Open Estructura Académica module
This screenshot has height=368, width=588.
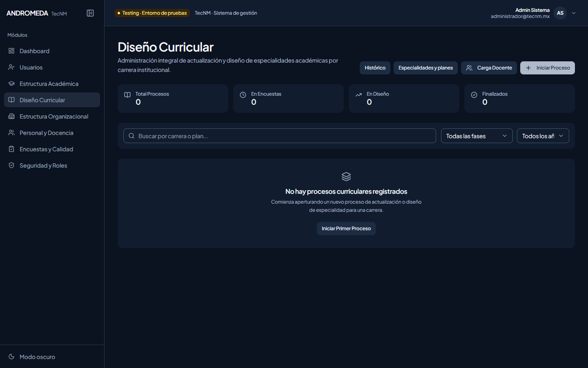point(52,83)
